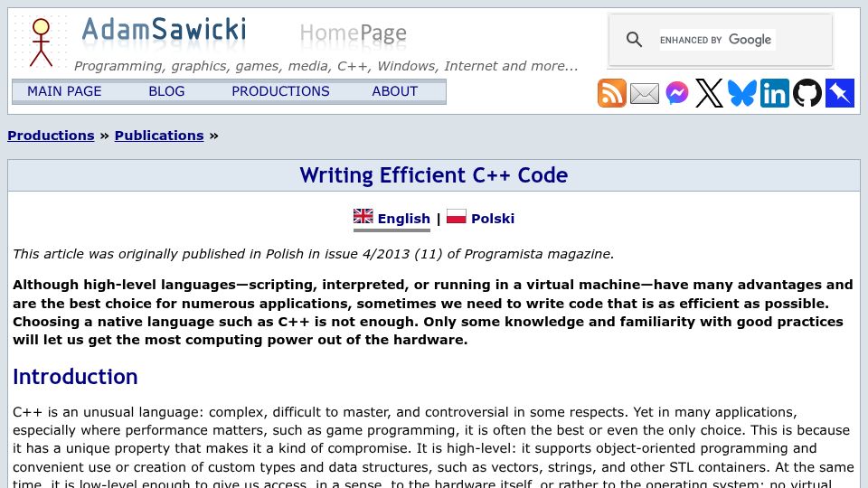The height and width of the screenshot is (488, 868).
Task: Click the email envelope icon
Action: pyautogui.click(x=645, y=93)
